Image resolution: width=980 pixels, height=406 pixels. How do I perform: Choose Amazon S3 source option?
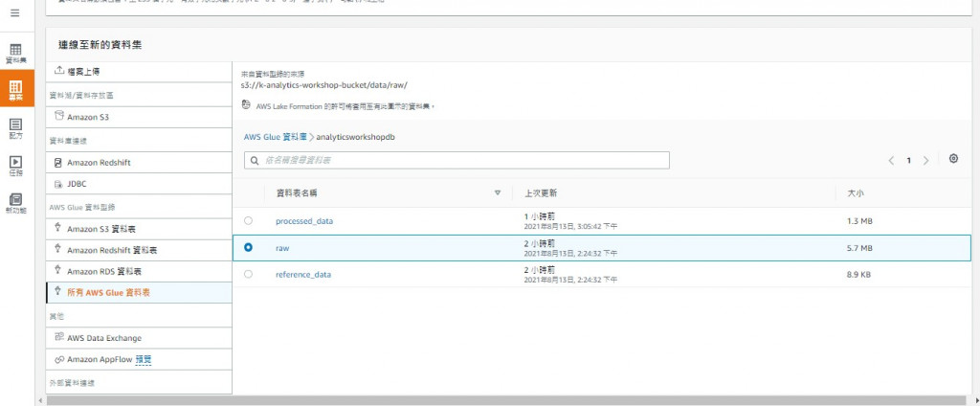(x=139, y=117)
